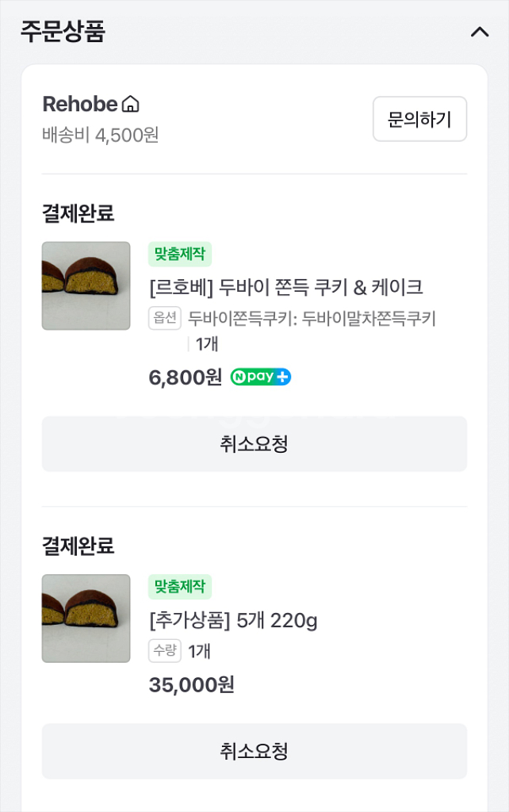This screenshot has width=509, height=812.
Task: Request cancellation for the 35,000원 추가상품 item
Action: pyautogui.click(x=254, y=751)
